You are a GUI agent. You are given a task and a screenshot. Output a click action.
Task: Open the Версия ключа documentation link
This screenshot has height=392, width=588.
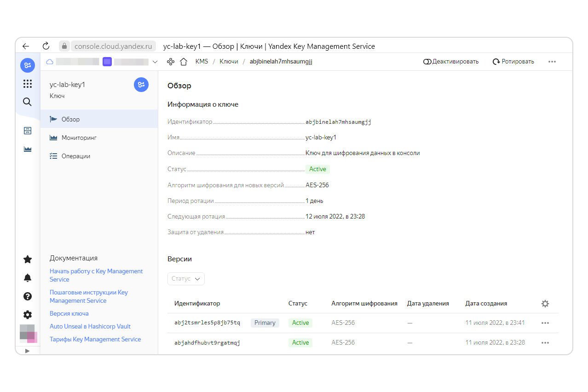coord(69,313)
